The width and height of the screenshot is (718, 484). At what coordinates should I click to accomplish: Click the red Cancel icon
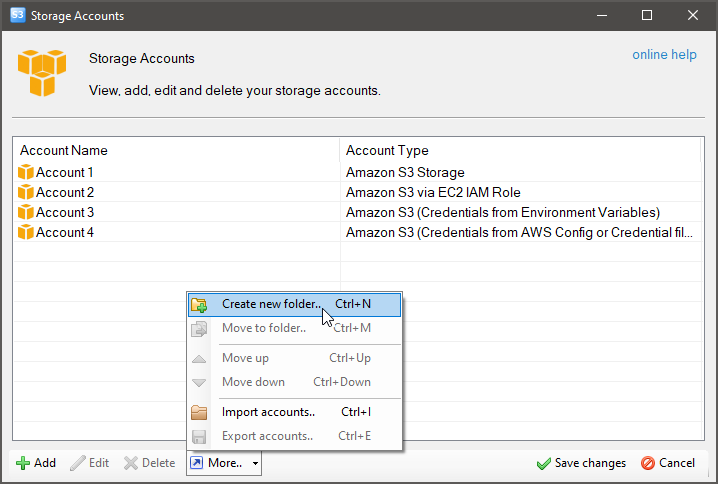tap(647, 463)
